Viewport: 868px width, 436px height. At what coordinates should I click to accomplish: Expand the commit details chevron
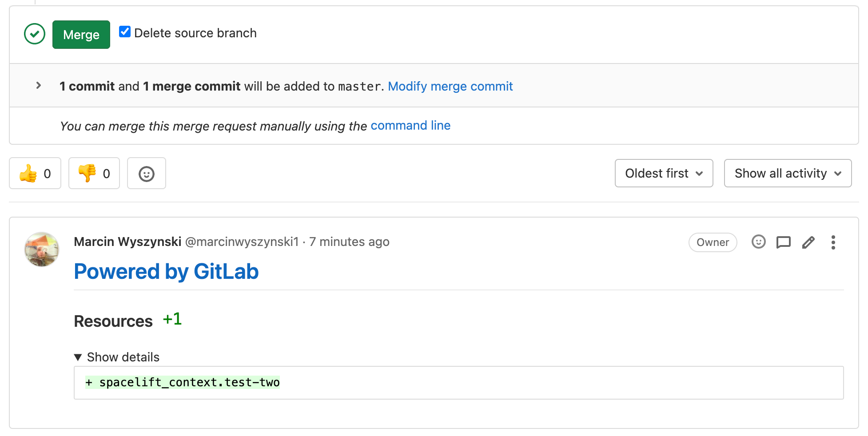point(39,85)
